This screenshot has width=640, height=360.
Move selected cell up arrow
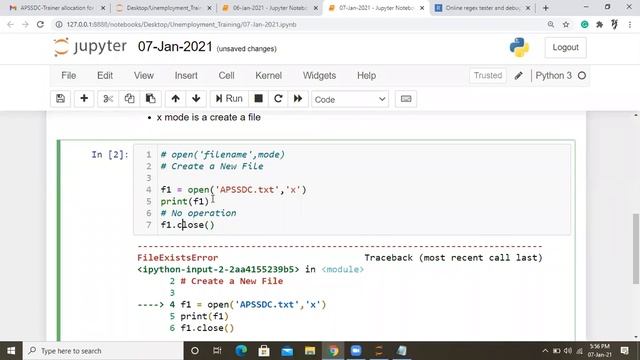[x=176, y=99]
